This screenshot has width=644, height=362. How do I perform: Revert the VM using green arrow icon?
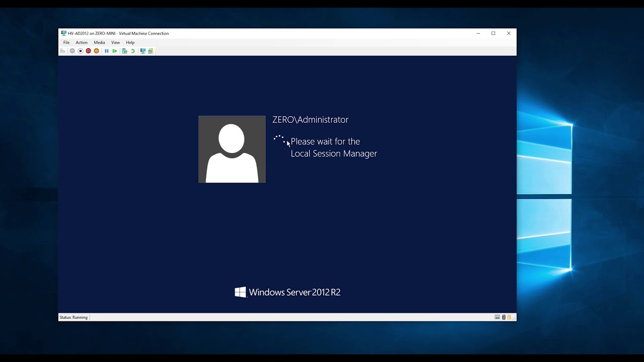coord(133,51)
